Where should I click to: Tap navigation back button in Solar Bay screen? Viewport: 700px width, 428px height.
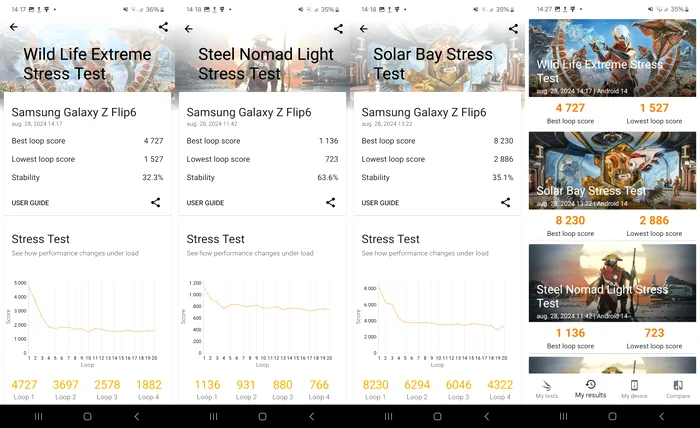pos(487,416)
